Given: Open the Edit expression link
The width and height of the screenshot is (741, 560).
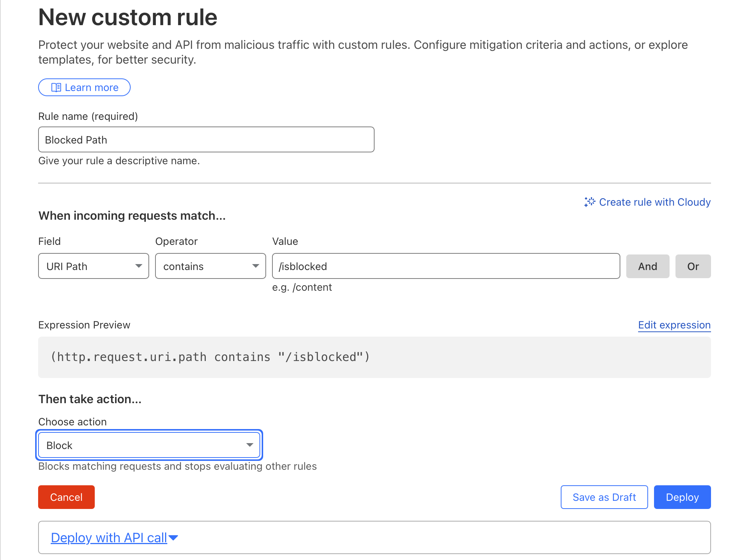Looking at the screenshot, I should click(674, 325).
